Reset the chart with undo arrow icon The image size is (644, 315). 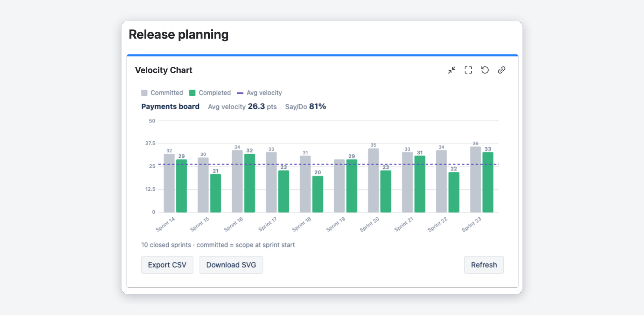[485, 70]
